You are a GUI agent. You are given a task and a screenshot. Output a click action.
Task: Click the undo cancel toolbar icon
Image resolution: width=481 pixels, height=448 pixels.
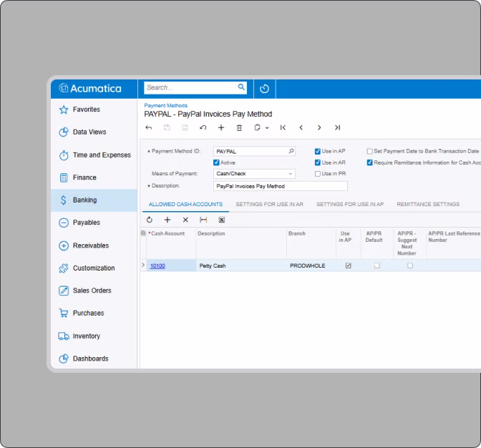[x=203, y=127]
